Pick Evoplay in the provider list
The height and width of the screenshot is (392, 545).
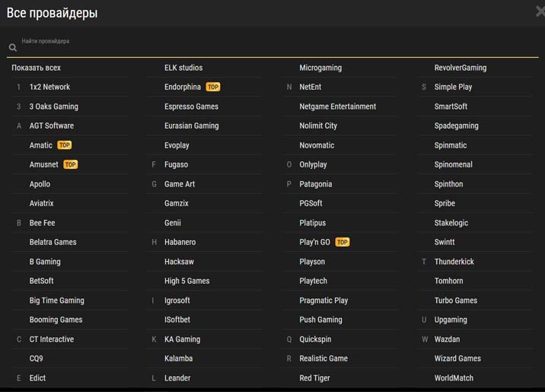point(177,145)
